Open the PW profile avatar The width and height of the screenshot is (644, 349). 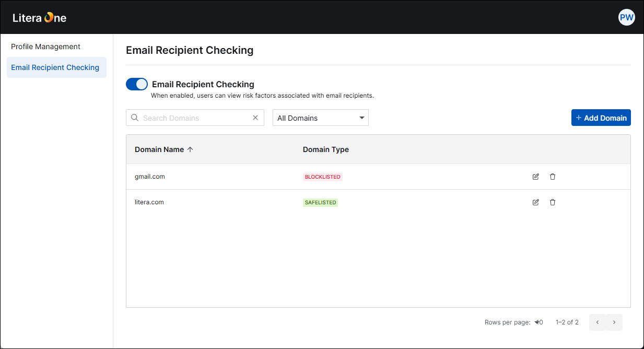pos(626,17)
